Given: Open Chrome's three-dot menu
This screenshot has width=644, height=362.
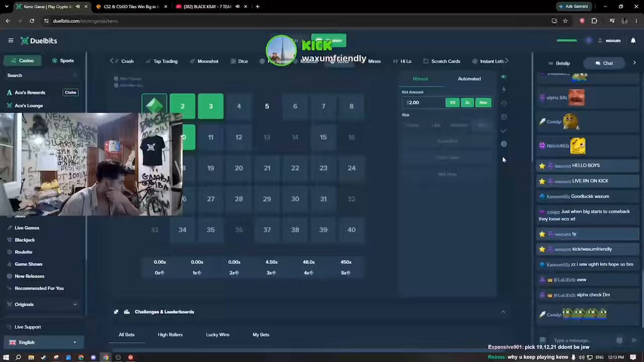Looking at the screenshot, I should [636, 21].
